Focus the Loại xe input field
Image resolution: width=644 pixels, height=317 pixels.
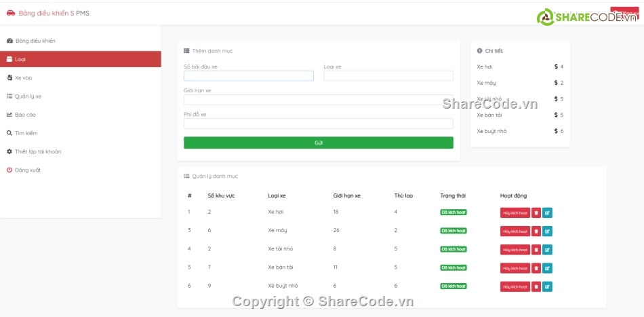click(388, 75)
